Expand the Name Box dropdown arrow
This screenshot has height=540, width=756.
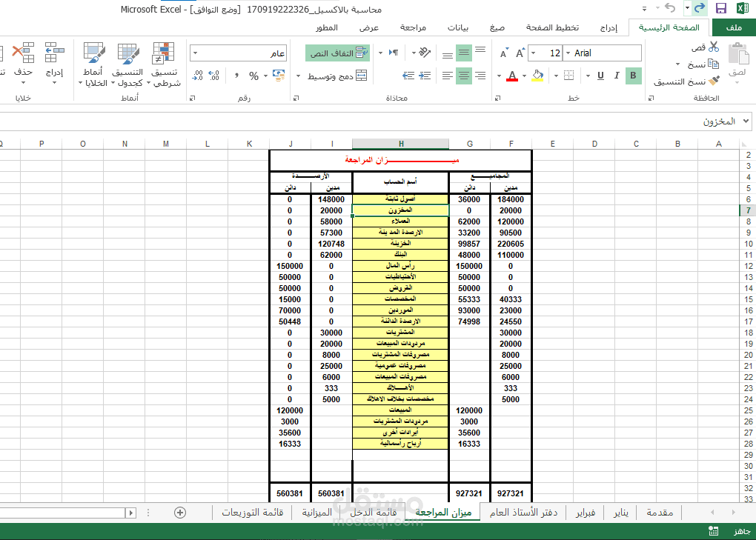746,121
